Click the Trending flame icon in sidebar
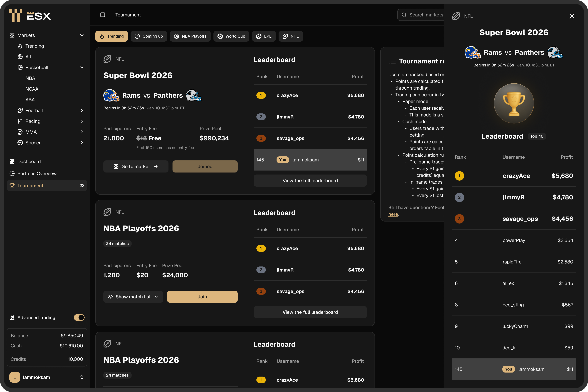 [20, 46]
